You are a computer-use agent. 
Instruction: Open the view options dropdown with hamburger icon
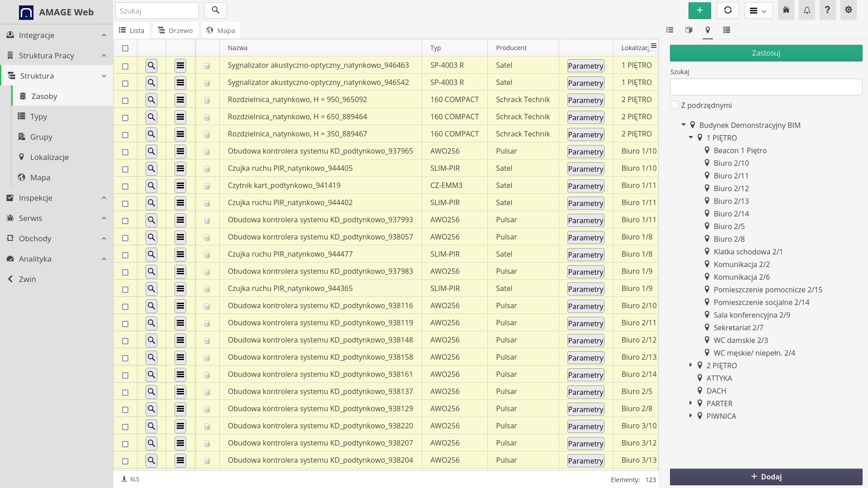(759, 10)
